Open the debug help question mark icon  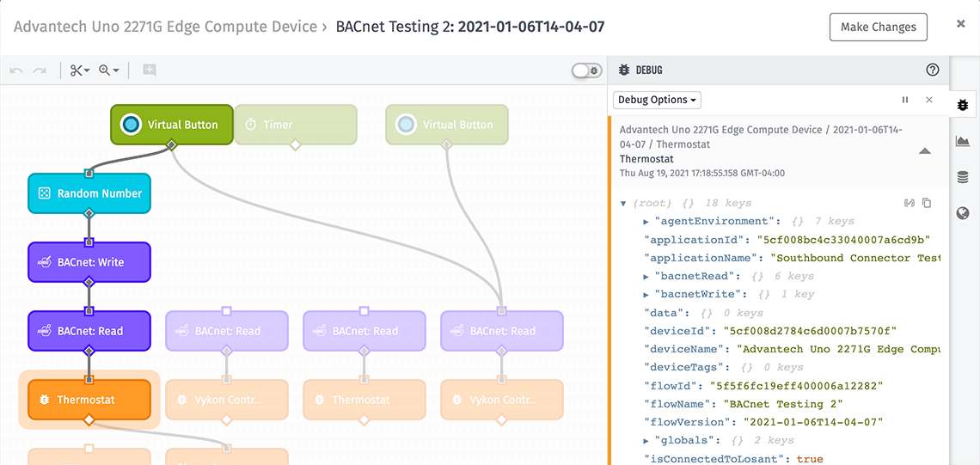coord(933,70)
